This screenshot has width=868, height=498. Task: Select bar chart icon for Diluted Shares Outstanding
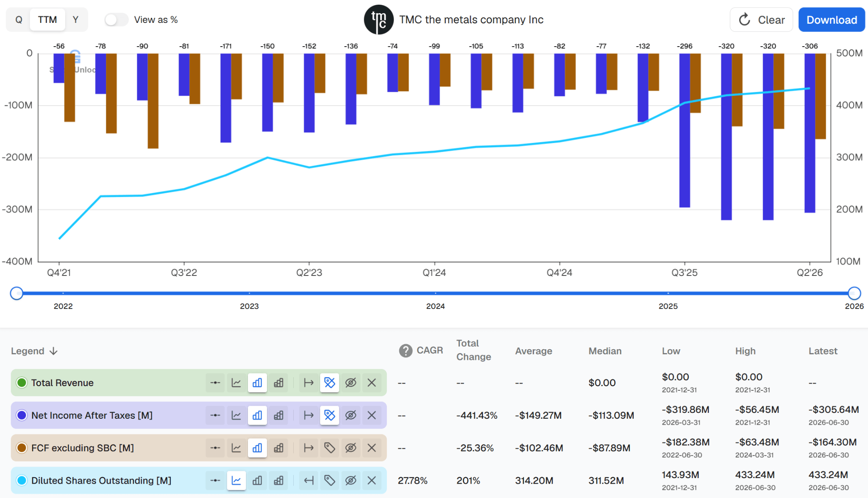[x=257, y=481]
